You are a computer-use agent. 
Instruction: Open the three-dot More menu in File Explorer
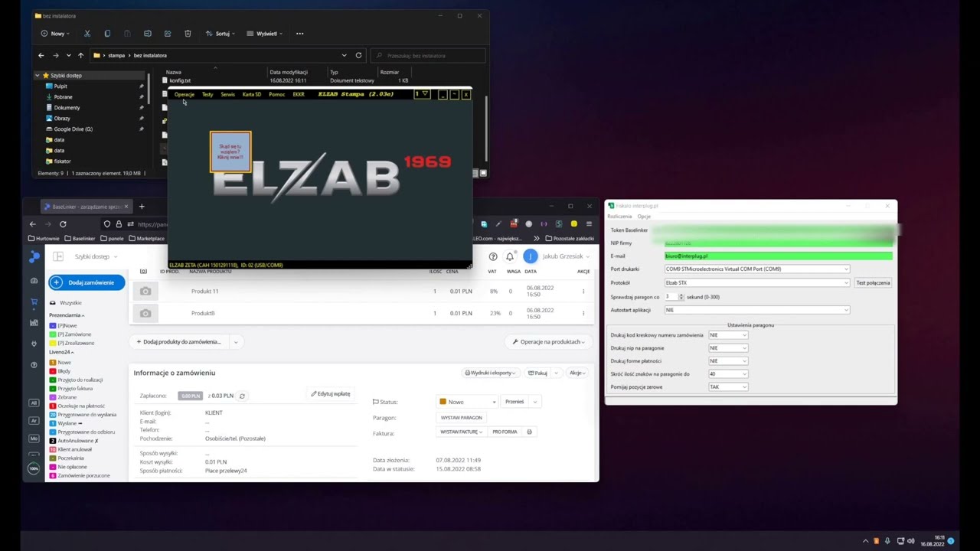point(299,34)
